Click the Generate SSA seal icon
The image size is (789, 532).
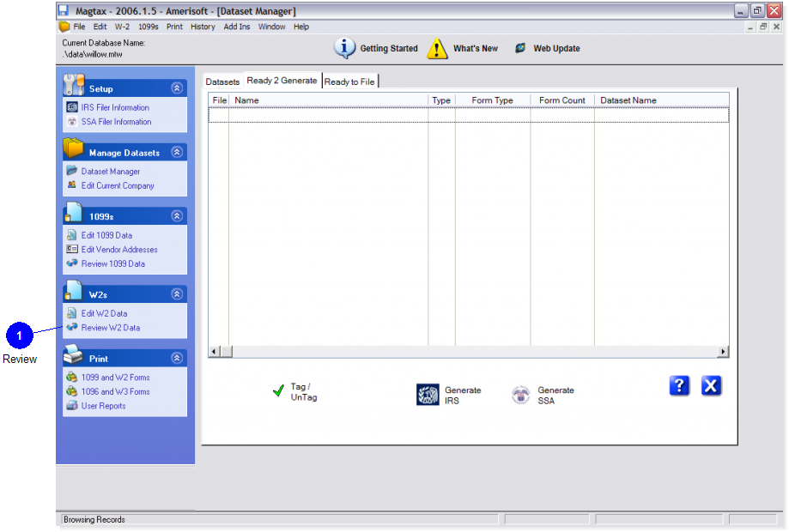pyautogui.click(x=521, y=395)
